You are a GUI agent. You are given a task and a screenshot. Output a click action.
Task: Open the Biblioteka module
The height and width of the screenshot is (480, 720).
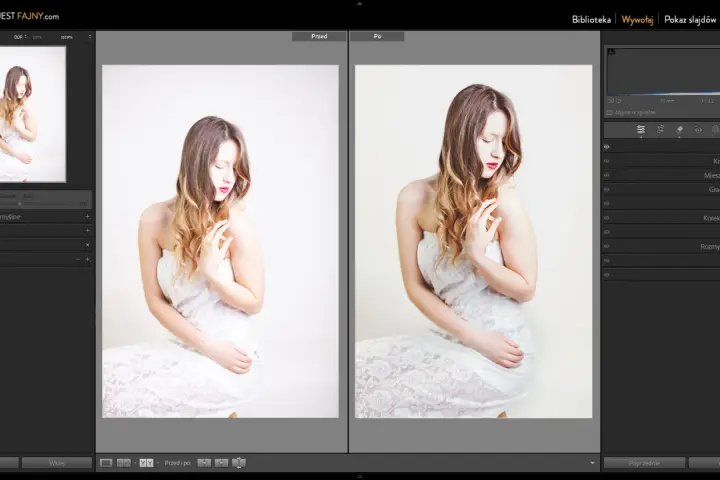591,20
